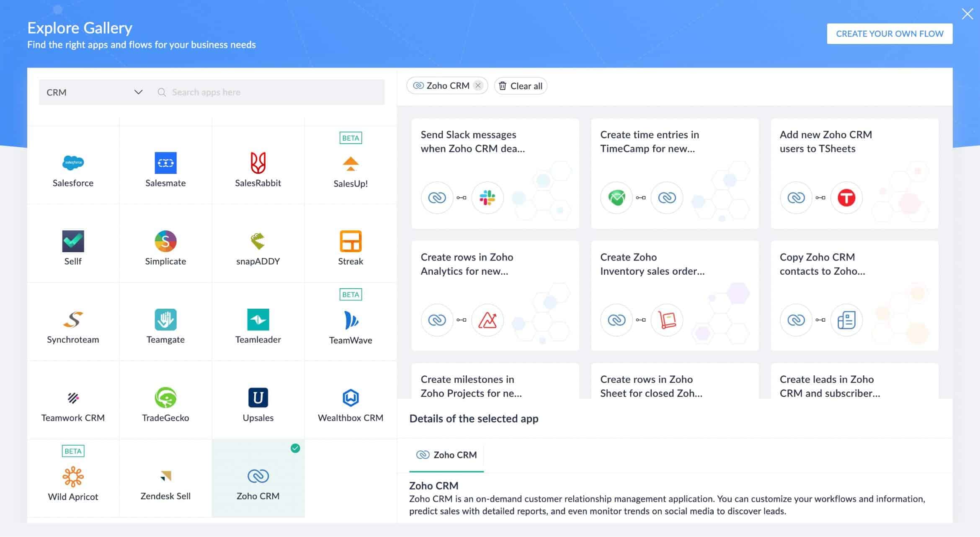Open 'Copy Zoho CRM contacts to Zoho' flow
The image size is (980, 537).
pos(854,296)
